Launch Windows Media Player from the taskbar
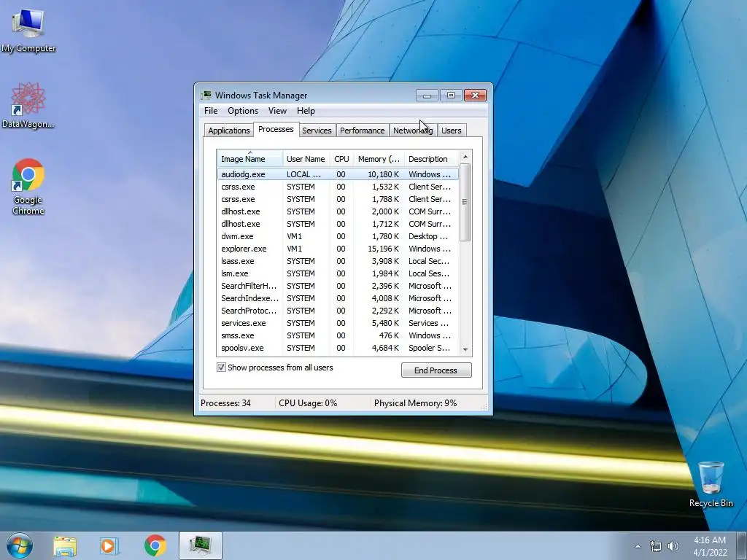 coord(109,545)
